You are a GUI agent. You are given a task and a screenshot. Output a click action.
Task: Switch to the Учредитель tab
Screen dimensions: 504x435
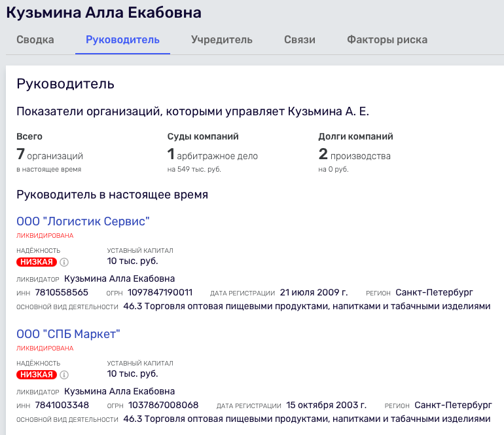click(x=222, y=39)
